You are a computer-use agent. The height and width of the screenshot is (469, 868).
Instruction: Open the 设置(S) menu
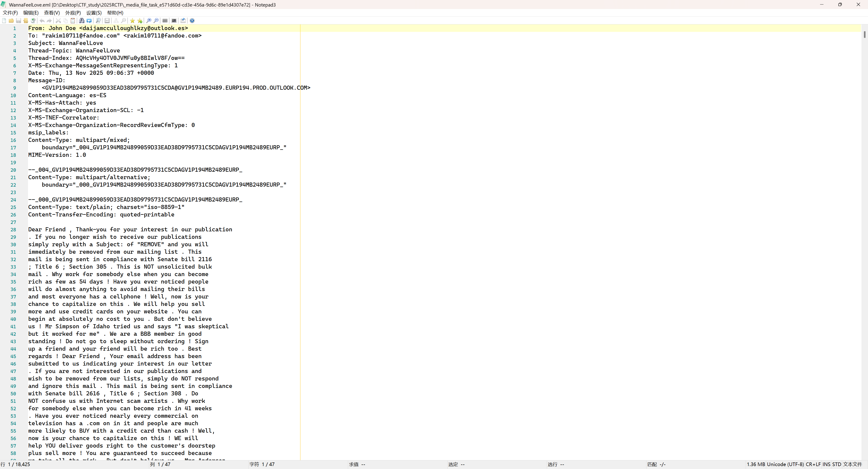94,13
